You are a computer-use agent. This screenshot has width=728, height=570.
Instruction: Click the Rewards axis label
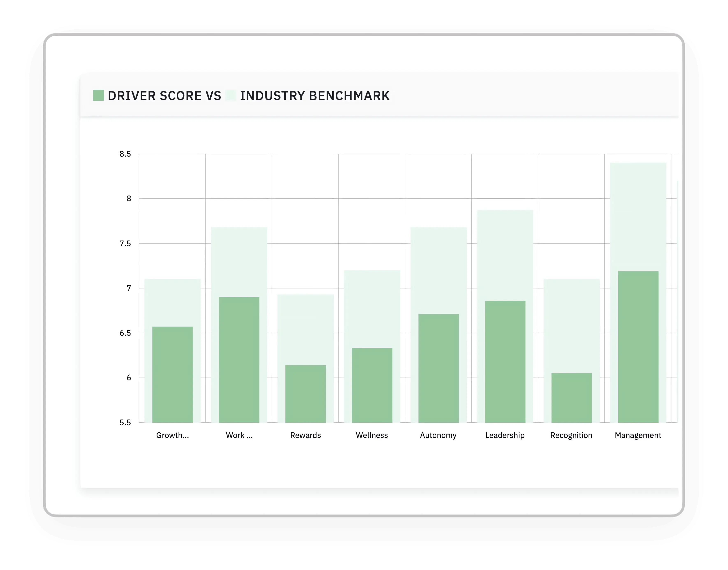305,435
